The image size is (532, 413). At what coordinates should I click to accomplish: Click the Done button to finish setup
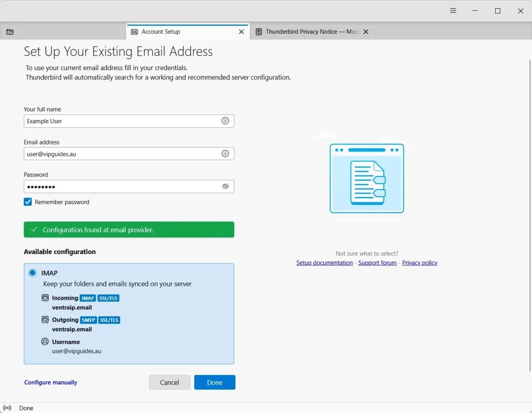pos(215,382)
